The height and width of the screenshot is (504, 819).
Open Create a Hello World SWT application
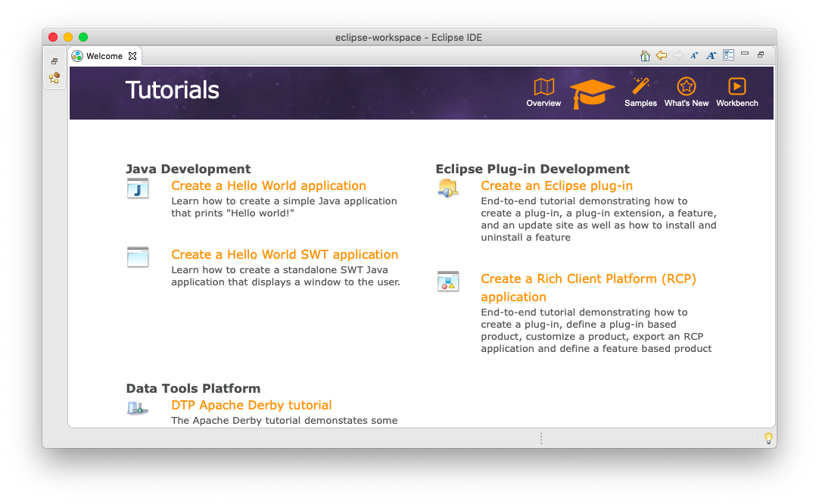(285, 254)
